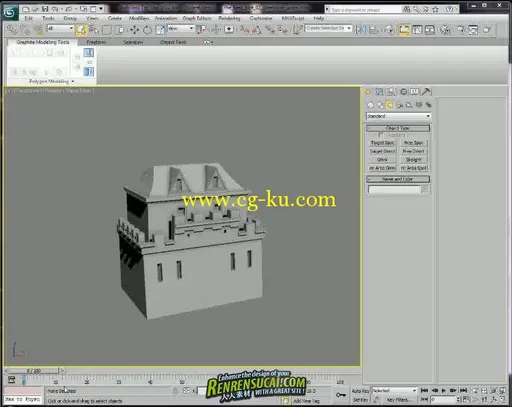Collapse the Object Type rollout
Image resolution: width=512 pixels, height=407 pixels.
(398, 128)
